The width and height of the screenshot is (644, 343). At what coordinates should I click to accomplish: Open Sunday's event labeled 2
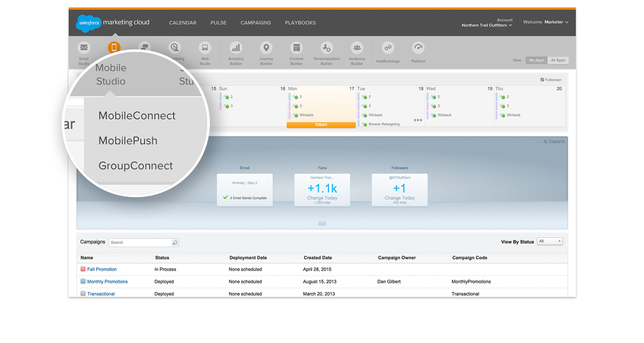coord(228,97)
